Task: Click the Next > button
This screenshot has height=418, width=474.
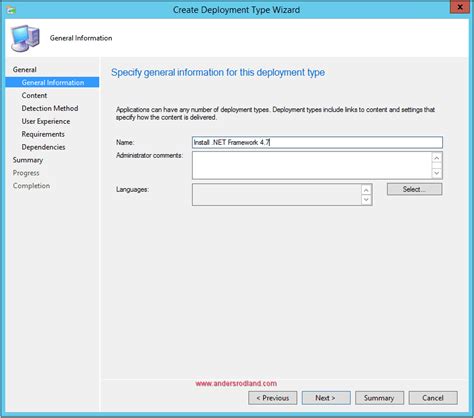Action: click(x=326, y=398)
